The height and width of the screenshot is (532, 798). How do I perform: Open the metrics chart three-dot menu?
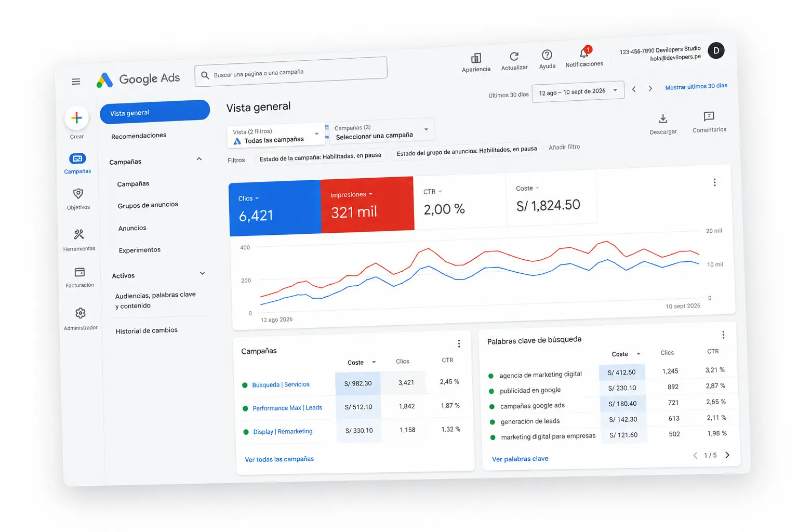point(714,182)
